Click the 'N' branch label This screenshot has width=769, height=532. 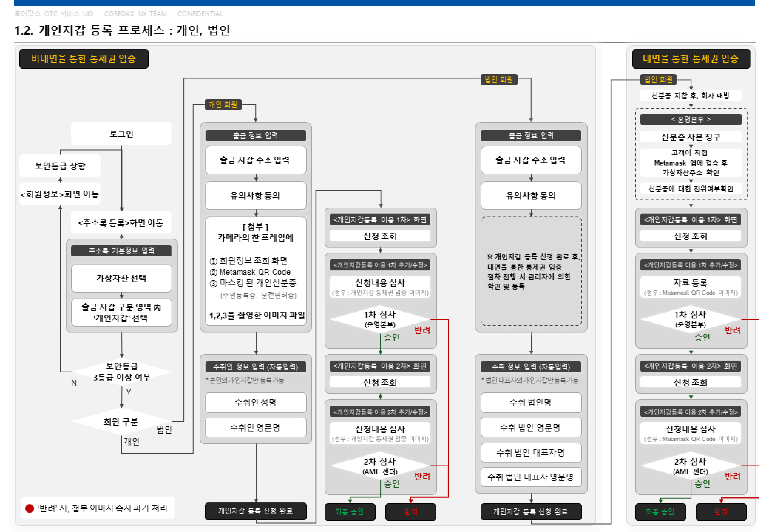[74, 383]
